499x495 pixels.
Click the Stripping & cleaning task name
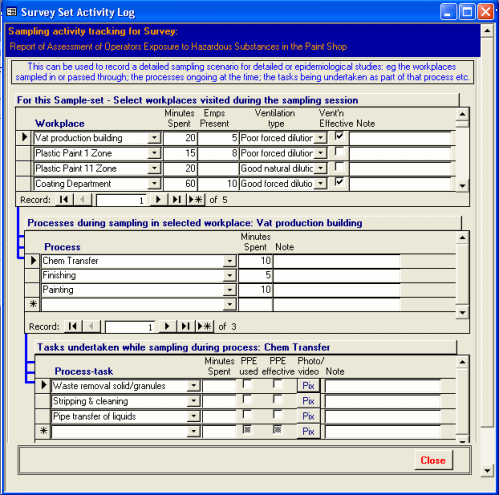coord(91,401)
